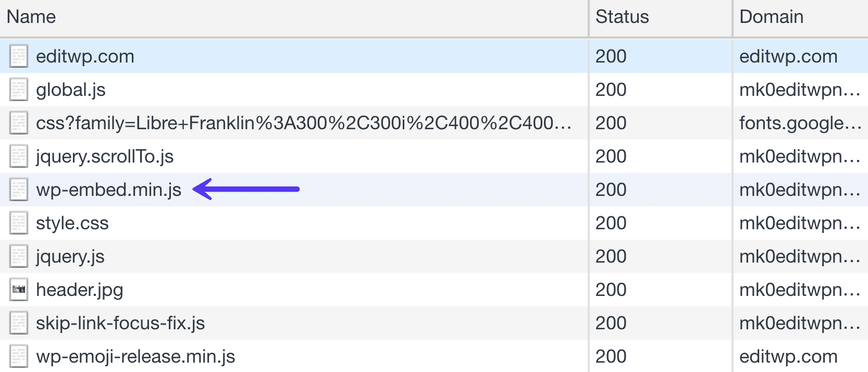Open the global.js request details
Screen dimensions: 868x372
[x=71, y=89]
